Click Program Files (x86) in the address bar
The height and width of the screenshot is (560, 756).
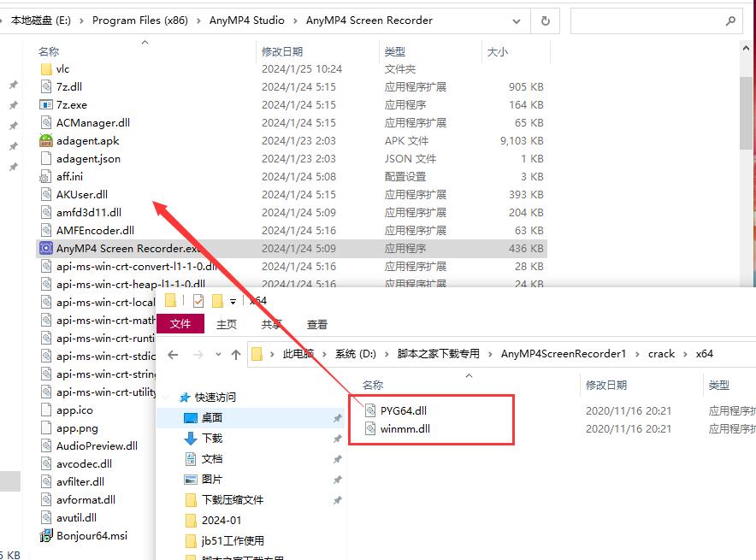pyautogui.click(x=139, y=21)
